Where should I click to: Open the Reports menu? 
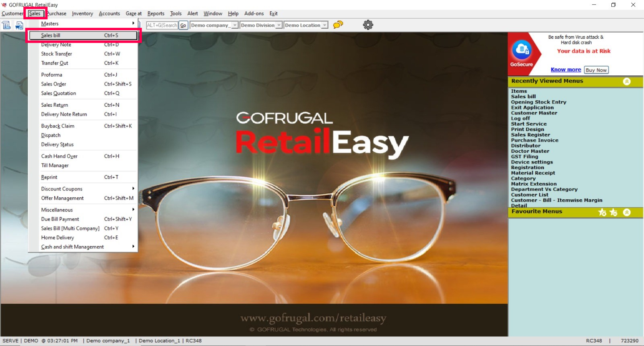coord(156,13)
